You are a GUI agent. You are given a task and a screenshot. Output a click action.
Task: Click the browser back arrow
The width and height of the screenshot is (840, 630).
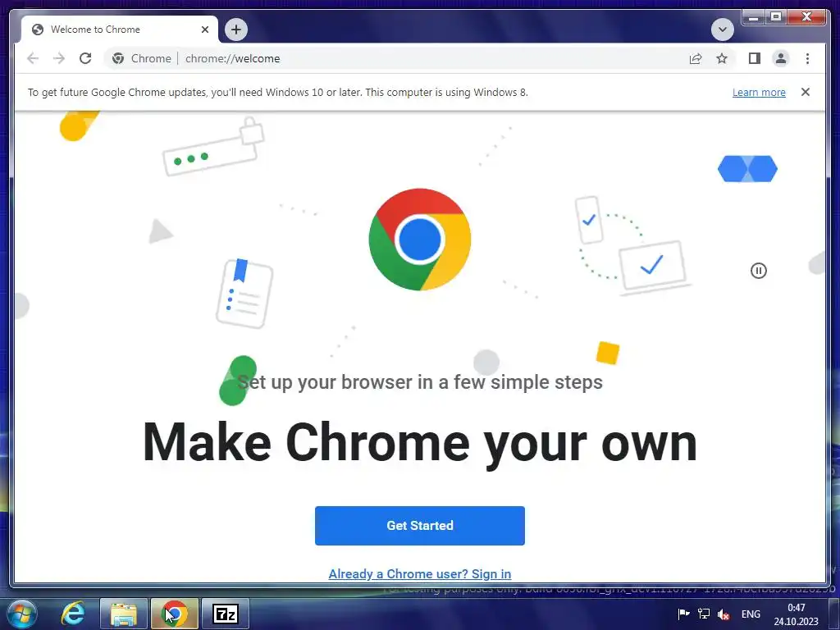coord(33,58)
